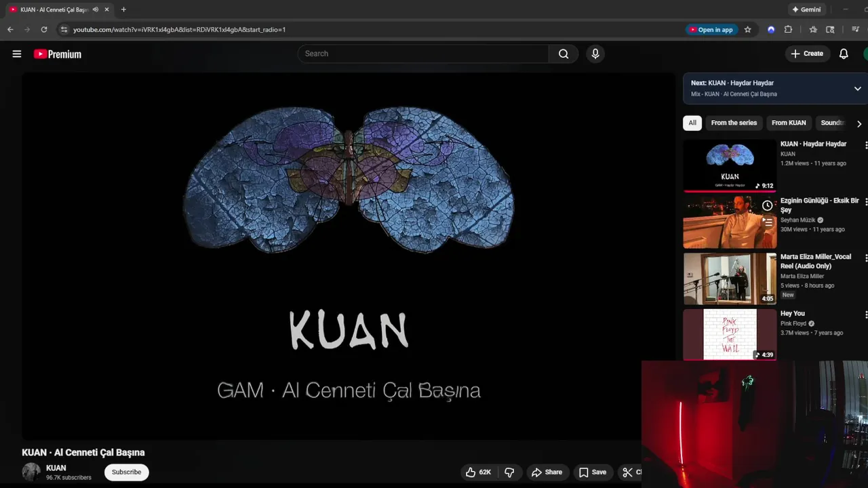Viewport: 868px width, 488px height.
Task: Select the From the series chip
Action: click(734, 123)
